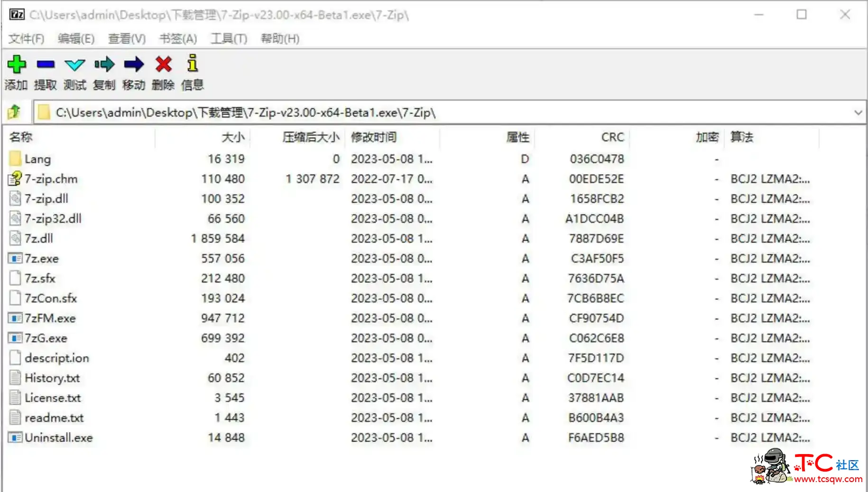Click the Move (移动) blue arrow icon
The height and width of the screenshot is (492, 868).
[x=134, y=64]
